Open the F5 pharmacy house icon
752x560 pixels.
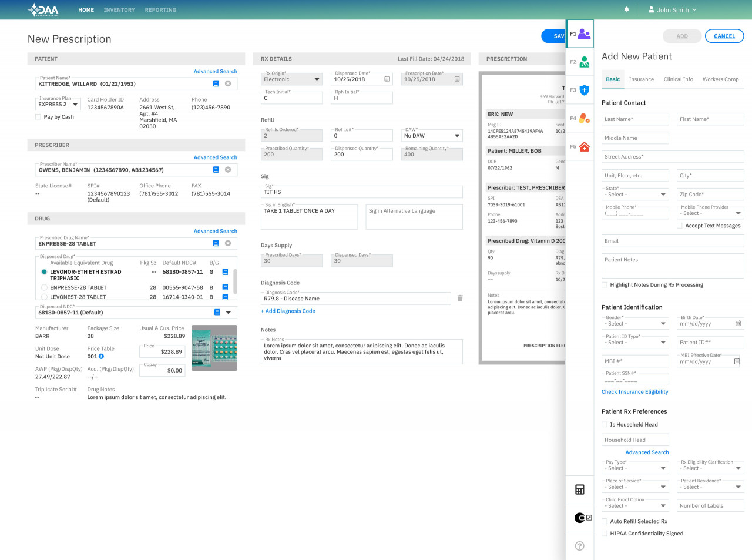pyautogui.click(x=580, y=146)
